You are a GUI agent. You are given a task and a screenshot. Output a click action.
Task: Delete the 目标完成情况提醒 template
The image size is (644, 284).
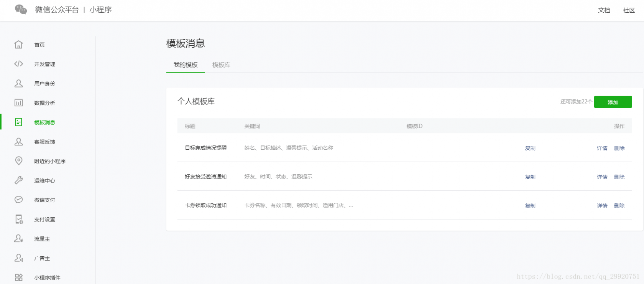click(619, 148)
